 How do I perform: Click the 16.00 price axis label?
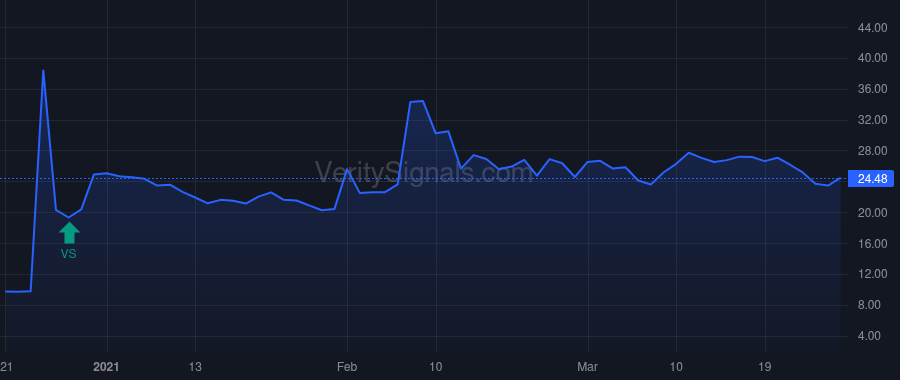pos(872,244)
